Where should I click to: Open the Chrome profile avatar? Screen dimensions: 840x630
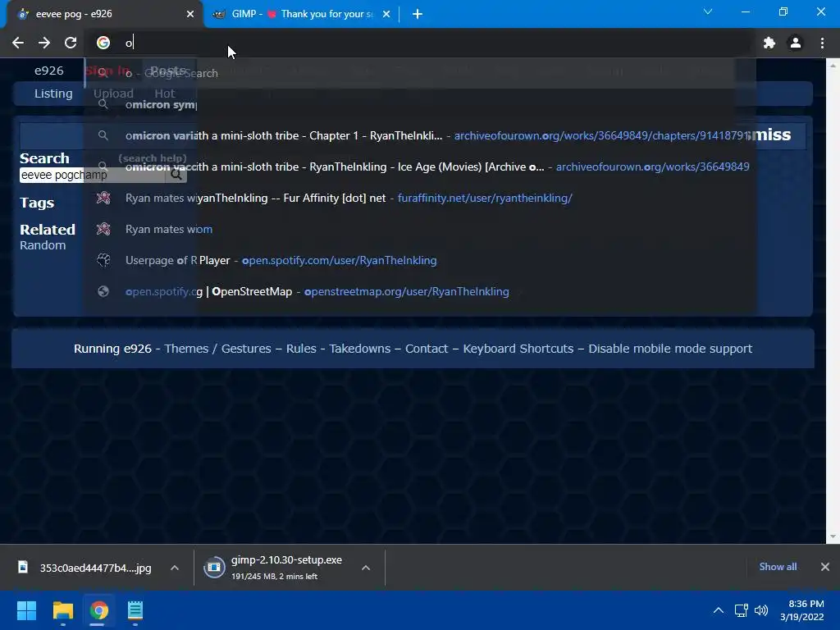(796, 43)
